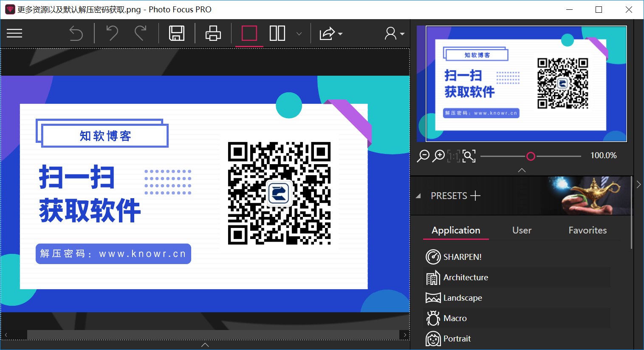Zoom in with the plus magnifier
The image size is (644, 350).
coord(438,156)
